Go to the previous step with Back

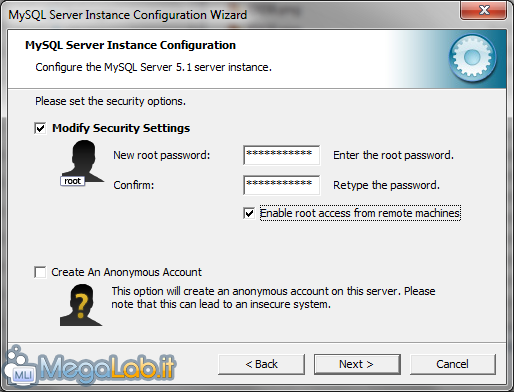[x=262, y=364]
